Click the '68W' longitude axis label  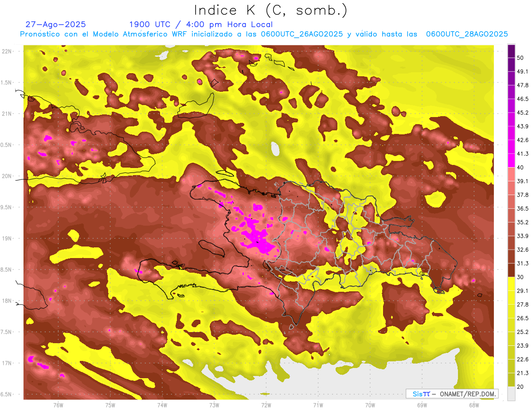pyautogui.click(x=474, y=405)
